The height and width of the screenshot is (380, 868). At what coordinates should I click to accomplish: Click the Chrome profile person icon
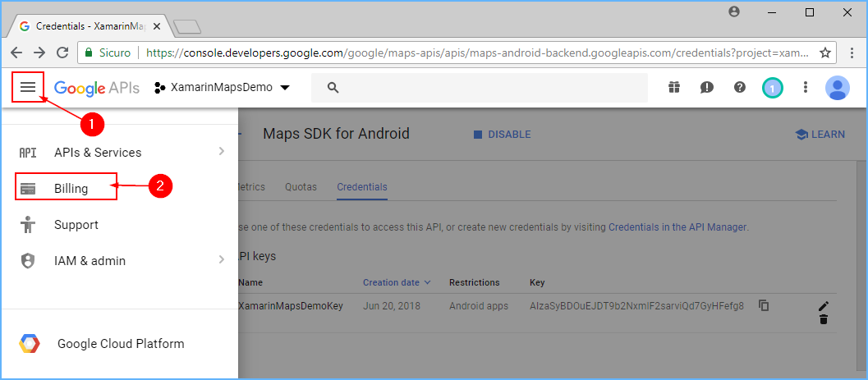coord(734,11)
